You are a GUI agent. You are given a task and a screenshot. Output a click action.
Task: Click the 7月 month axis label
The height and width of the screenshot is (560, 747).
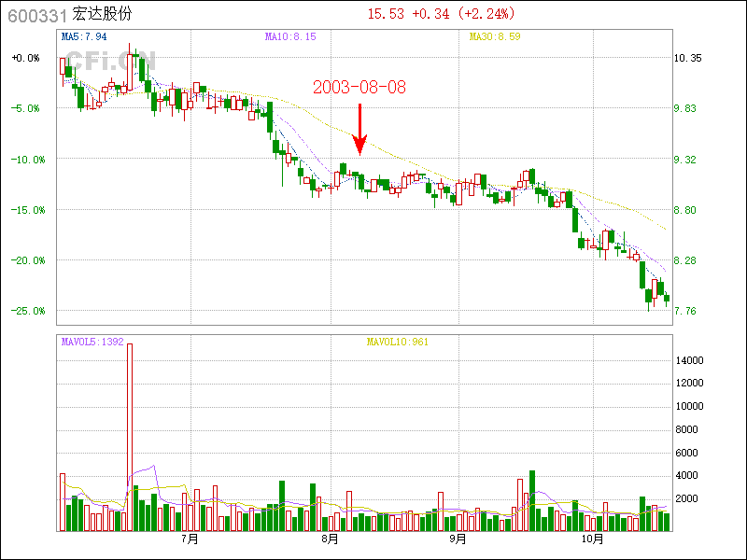point(190,539)
